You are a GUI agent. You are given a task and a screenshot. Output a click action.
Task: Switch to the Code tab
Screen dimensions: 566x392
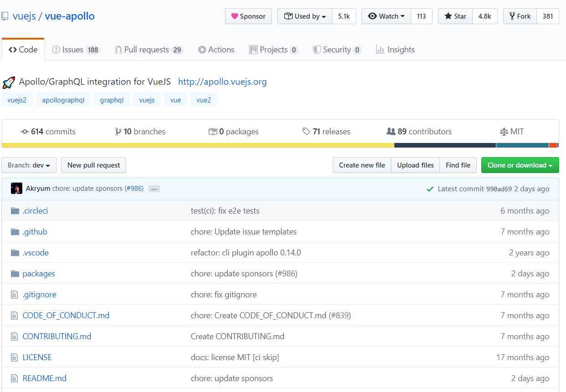(x=23, y=50)
